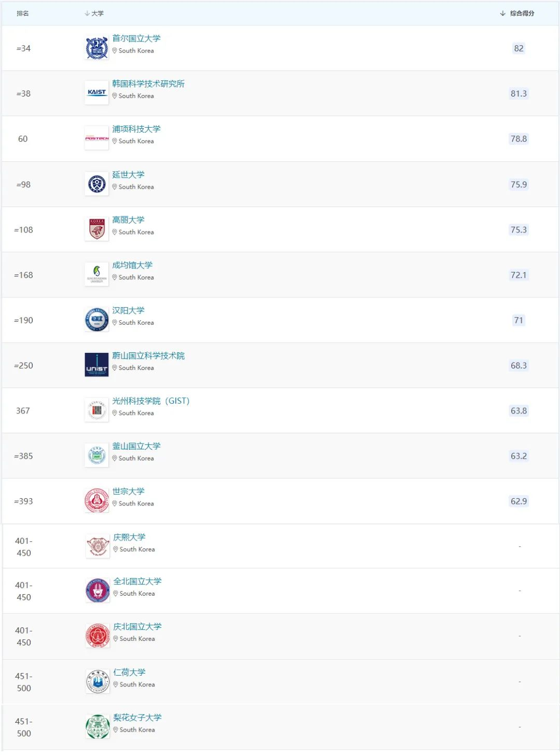Click the Ewha Womans University green emblem
This screenshot has width=560, height=755.
97,727
